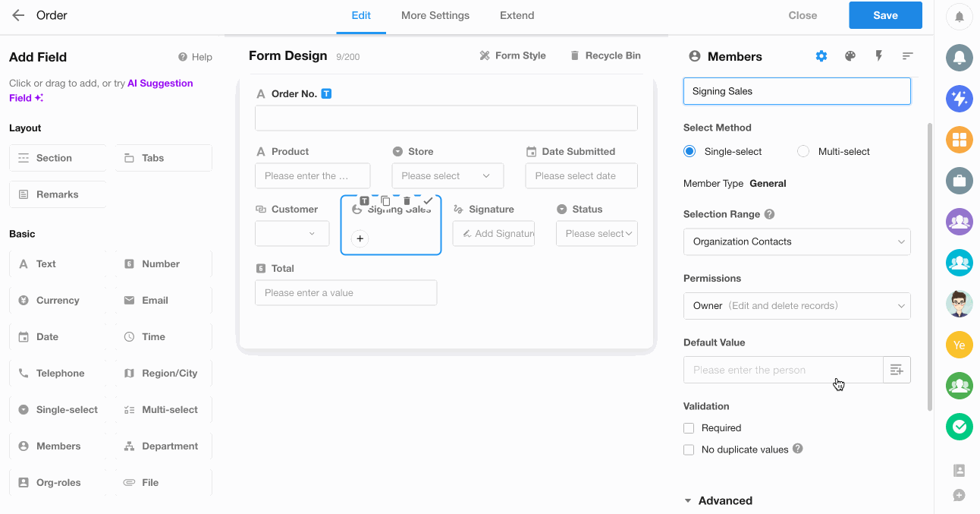Screen dimensions: 980x514
Task: Open the Recycle Bin
Action: [605, 55]
